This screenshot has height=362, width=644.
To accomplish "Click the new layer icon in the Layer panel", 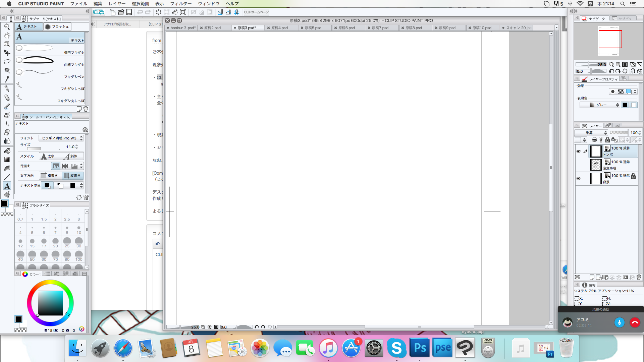I will pyautogui.click(x=592, y=277).
